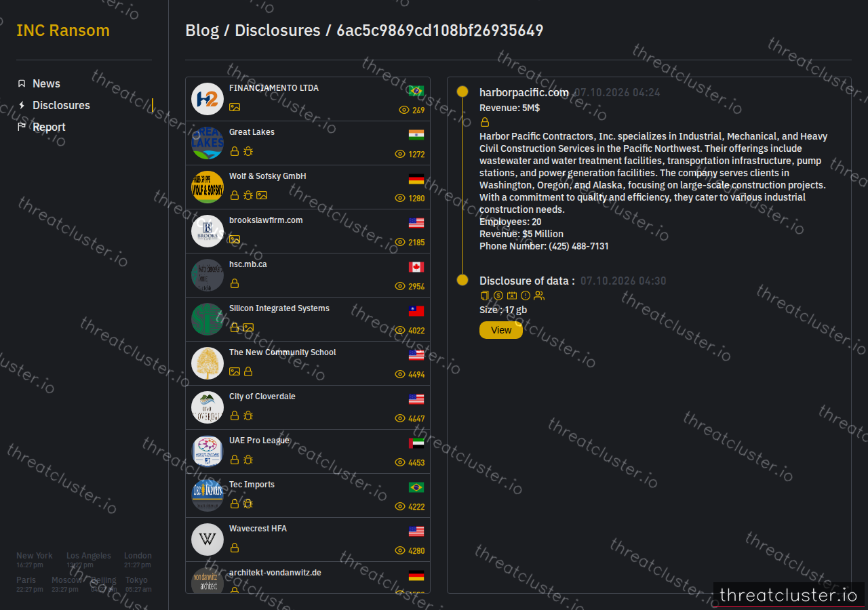The width and height of the screenshot is (868, 610).
Task: Click the lock icon under UAE Pro League
Action: pos(235,460)
